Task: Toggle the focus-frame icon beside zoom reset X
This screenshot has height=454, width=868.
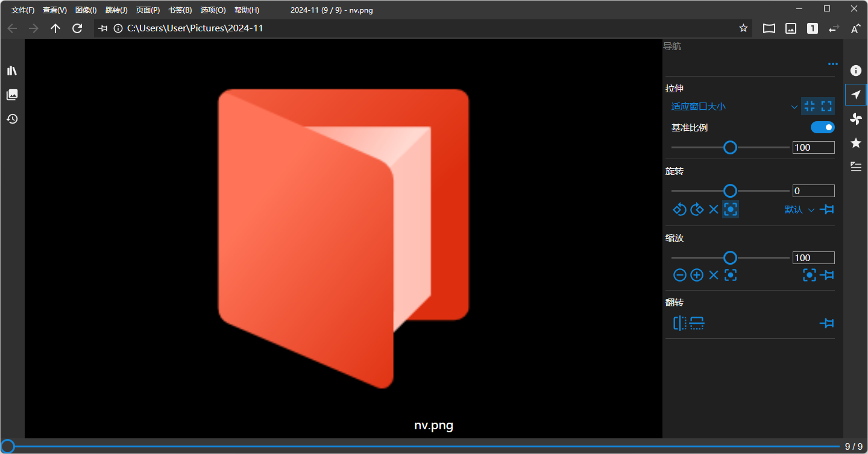Action: coord(731,275)
